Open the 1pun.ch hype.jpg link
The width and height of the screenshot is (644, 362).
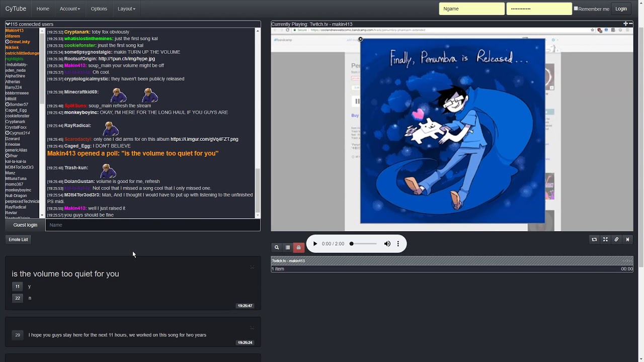pyautogui.click(x=127, y=59)
